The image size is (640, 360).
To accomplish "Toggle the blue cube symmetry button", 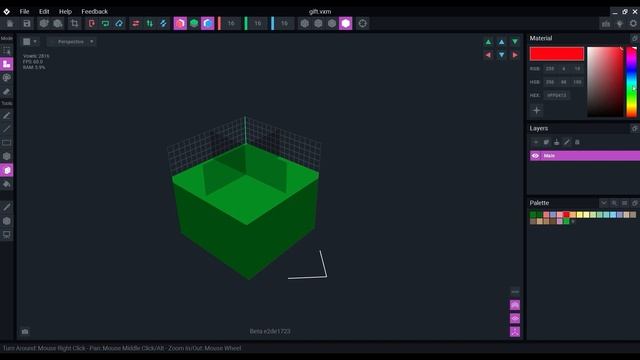I will (x=208, y=24).
